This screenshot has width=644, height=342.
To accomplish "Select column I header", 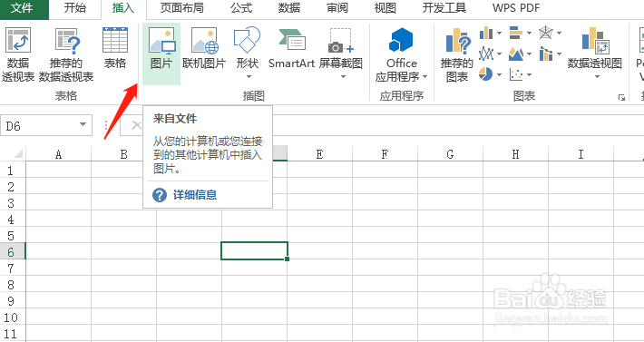I will pyautogui.click(x=581, y=154).
